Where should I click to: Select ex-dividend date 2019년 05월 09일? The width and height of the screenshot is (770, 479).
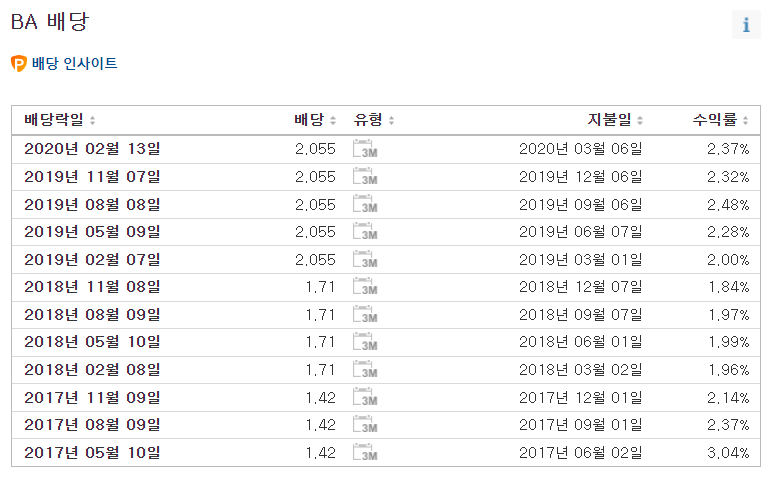(x=92, y=231)
